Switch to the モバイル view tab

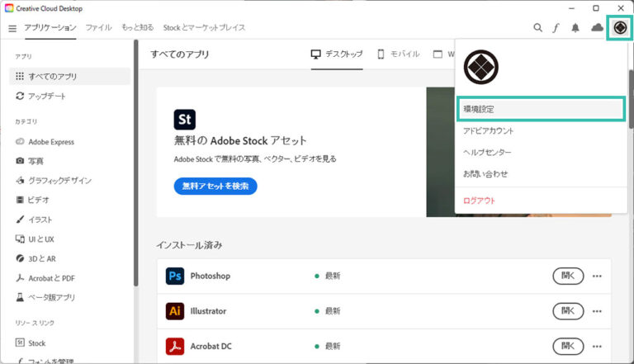[x=398, y=54]
